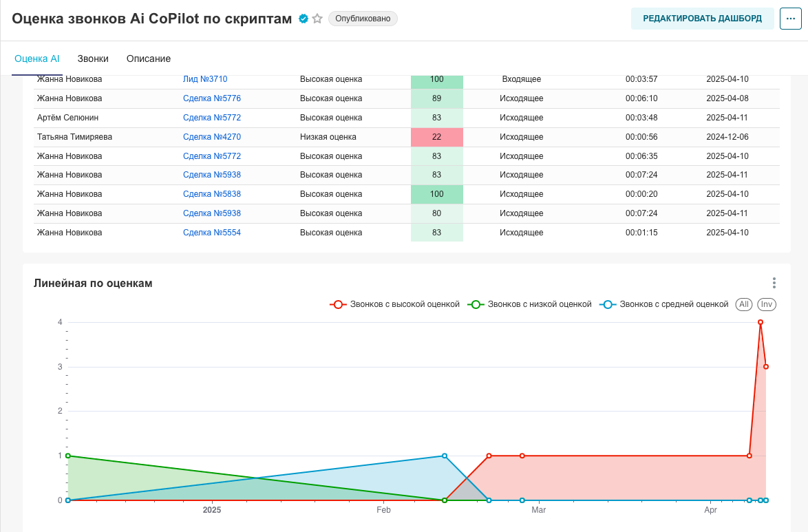Toggle the Звонков с средней оценкой legend series

(664, 304)
